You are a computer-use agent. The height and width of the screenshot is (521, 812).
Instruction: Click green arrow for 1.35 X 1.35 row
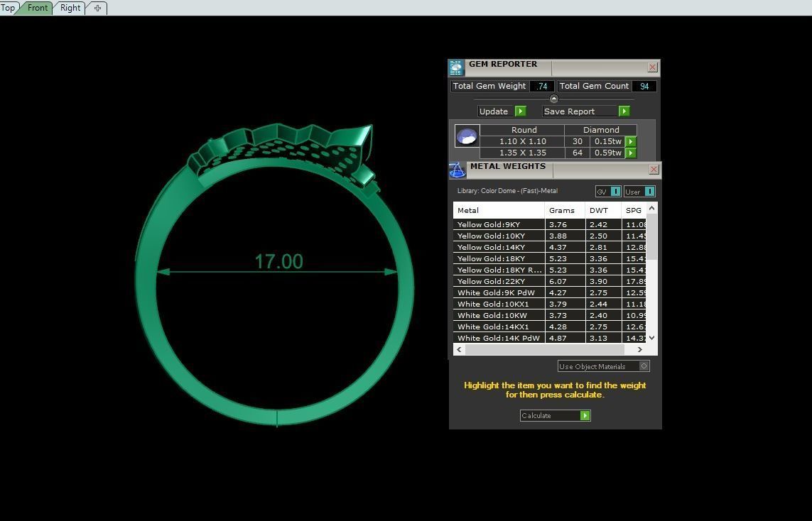pyautogui.click(x=631, y=153)
